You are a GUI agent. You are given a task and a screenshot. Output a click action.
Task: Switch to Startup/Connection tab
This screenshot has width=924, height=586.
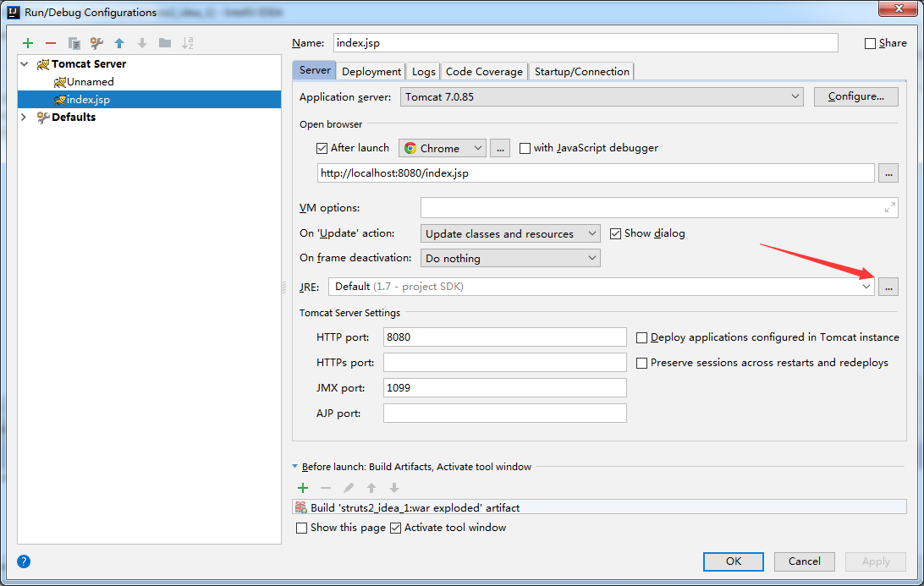[x=581, y=71]
